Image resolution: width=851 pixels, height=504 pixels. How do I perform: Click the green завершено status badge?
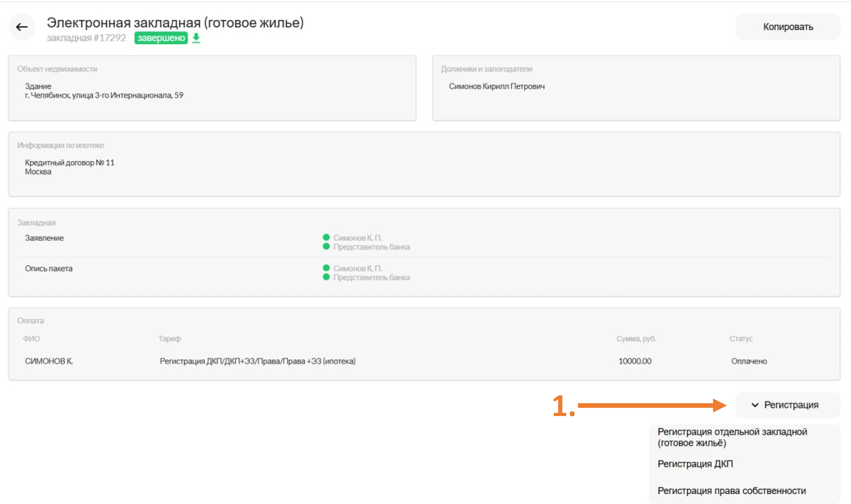161,38
